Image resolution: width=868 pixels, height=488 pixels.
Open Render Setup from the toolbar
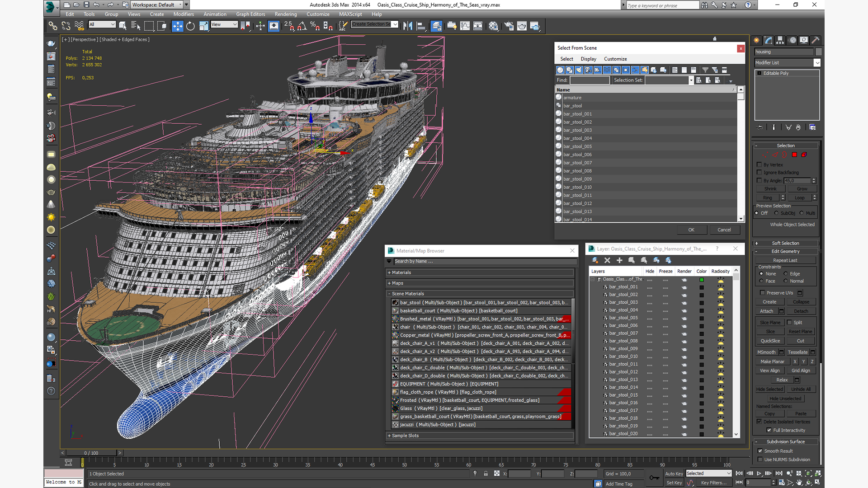point(509,26)
